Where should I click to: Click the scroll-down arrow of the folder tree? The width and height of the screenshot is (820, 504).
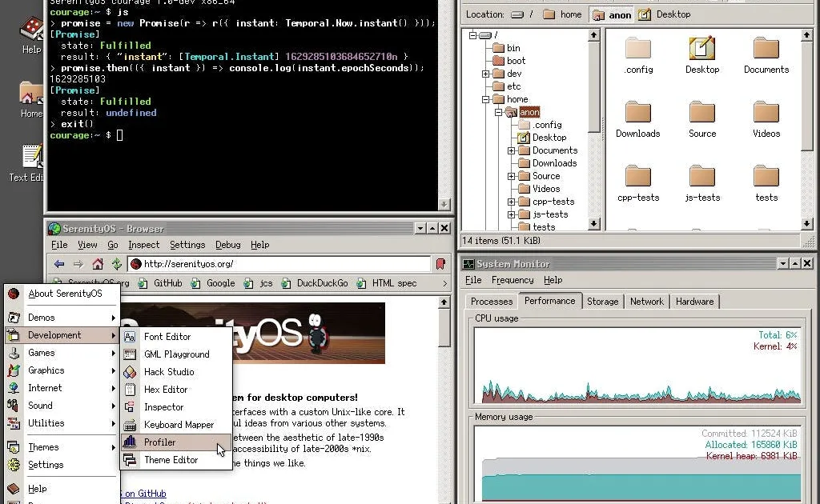pyautogui.click(x=593, y=224)
